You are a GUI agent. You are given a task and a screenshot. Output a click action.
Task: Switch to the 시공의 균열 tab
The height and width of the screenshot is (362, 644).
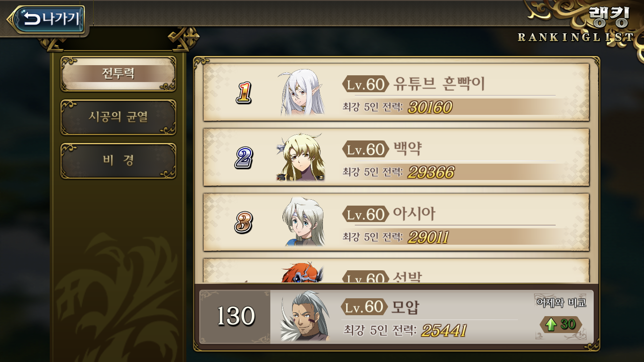tap(118, 117)
